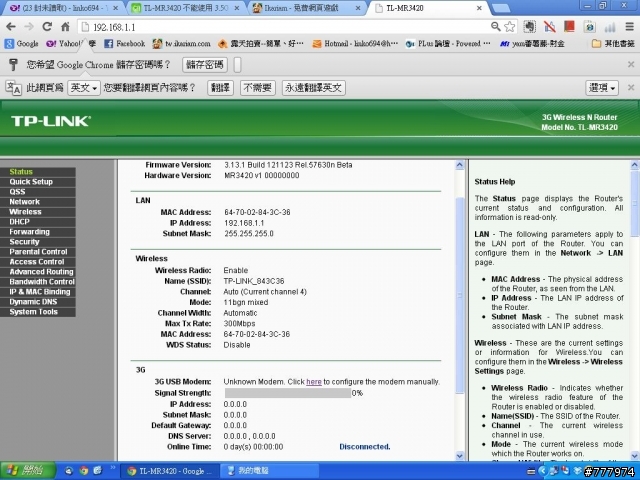This screenshot has width=640, height=480.
Task: Dismiss the save password bar
Action: click(x=631, y=64)
